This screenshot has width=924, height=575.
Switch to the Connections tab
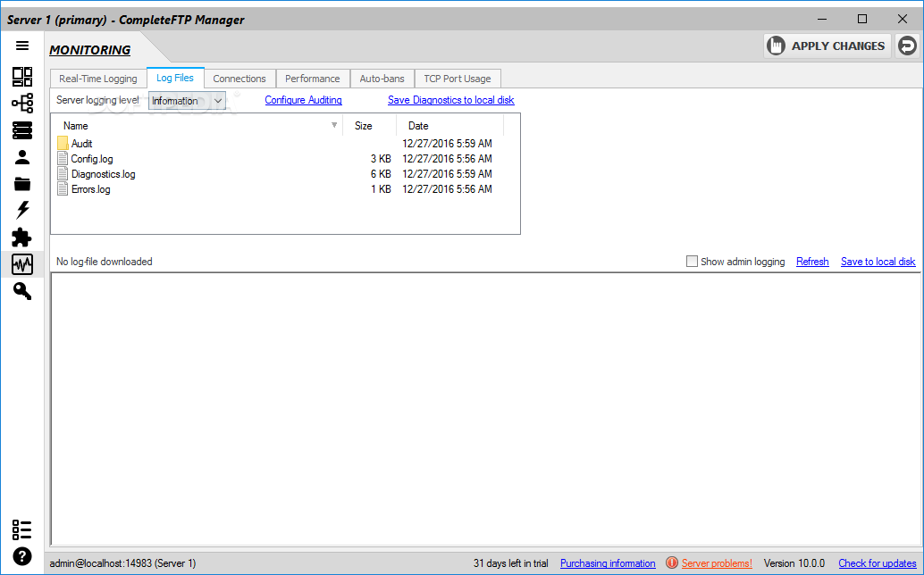[x=239, y=79]
